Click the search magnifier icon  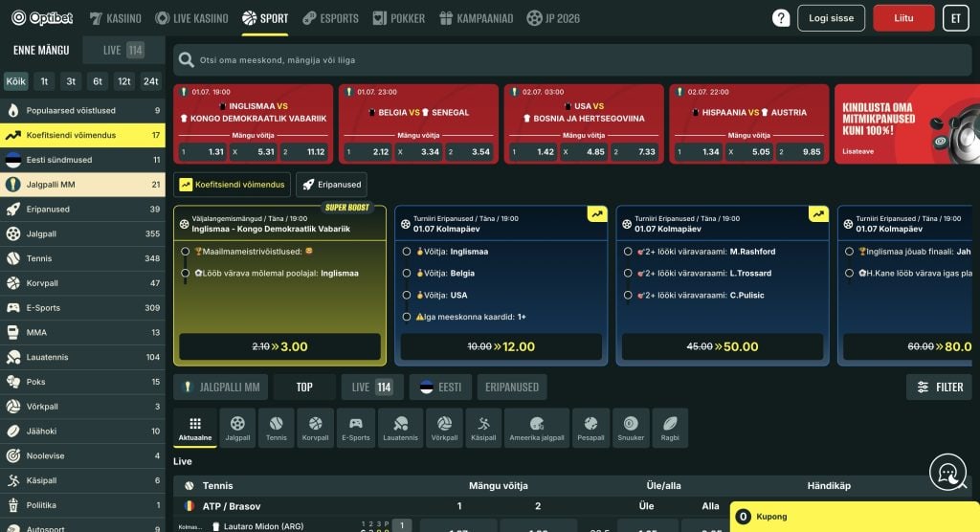tap(186, 60)
